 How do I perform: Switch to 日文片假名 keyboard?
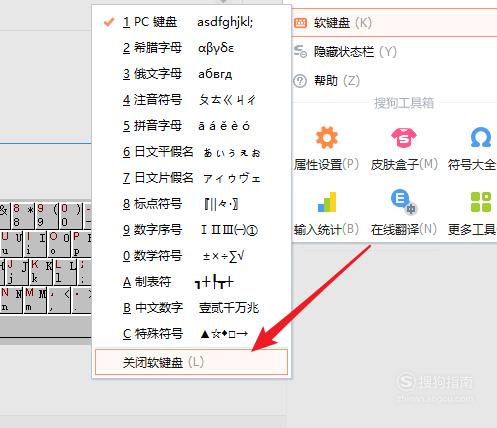pos(191,178)
